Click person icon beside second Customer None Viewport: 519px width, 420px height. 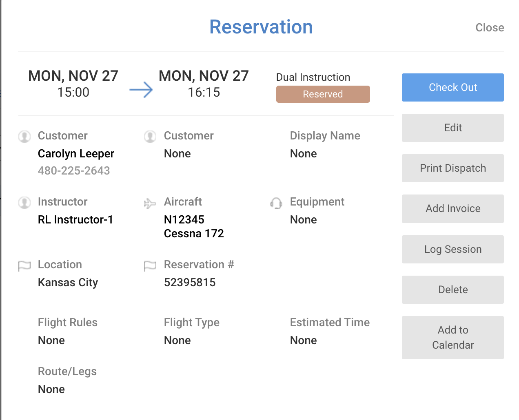(x=150, y=137)
